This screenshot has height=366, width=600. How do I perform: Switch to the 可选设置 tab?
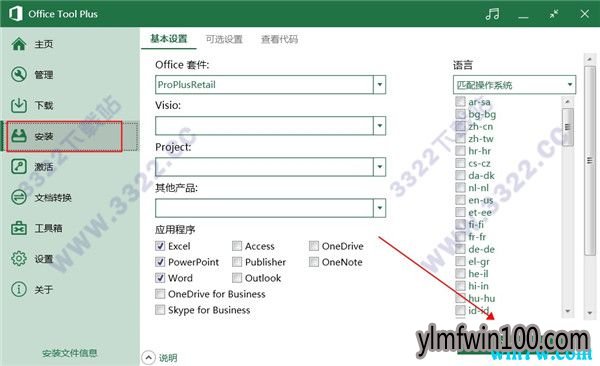224,39
